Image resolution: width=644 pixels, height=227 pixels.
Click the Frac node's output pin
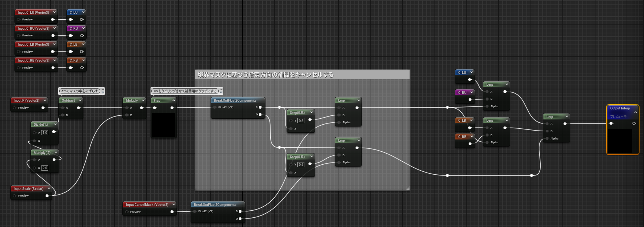pos(172,108)
